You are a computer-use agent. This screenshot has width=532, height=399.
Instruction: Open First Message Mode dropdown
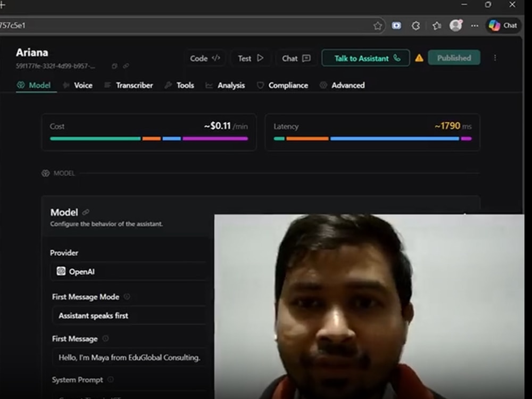(x=129, y=315)
